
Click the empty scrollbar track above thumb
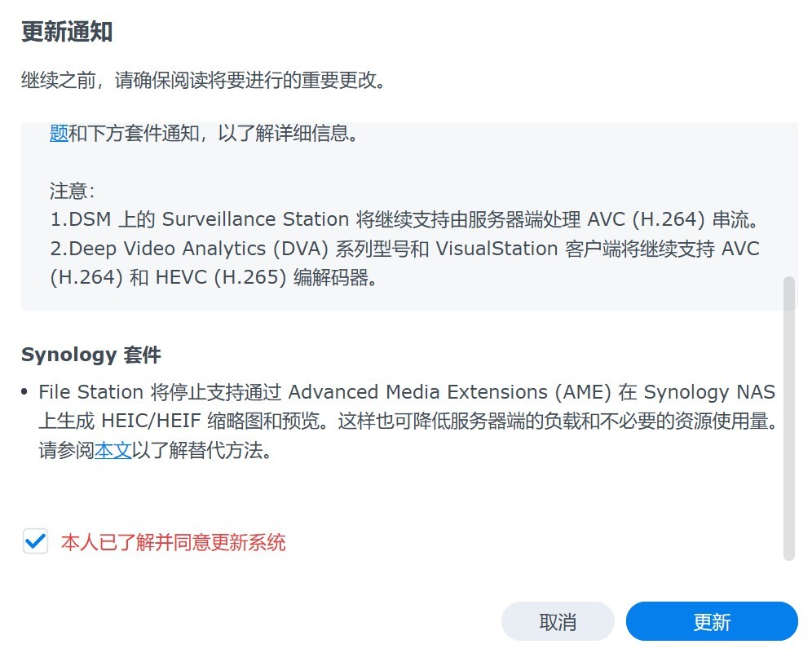coord(788,200)
